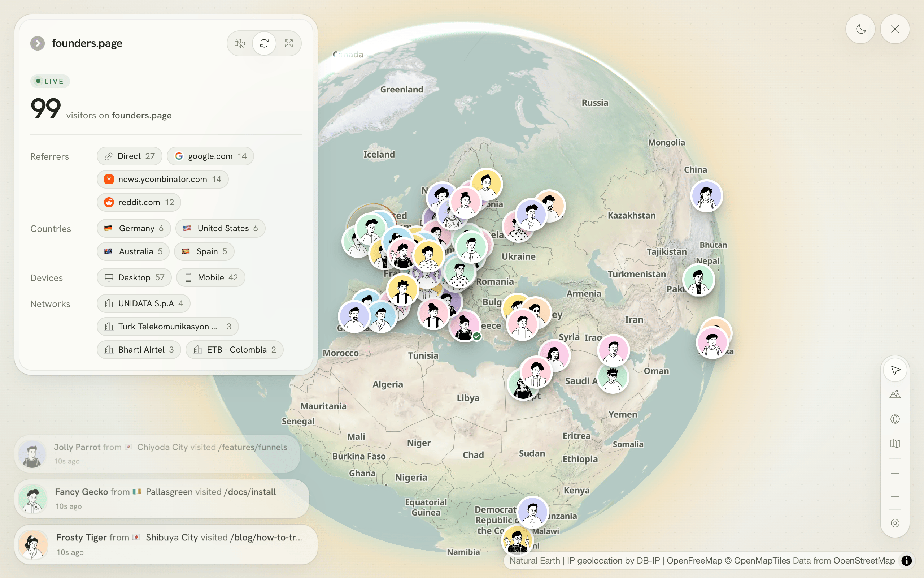924x578 pixels.
Task: Toggle the muted sound icon
Action: 240,43
